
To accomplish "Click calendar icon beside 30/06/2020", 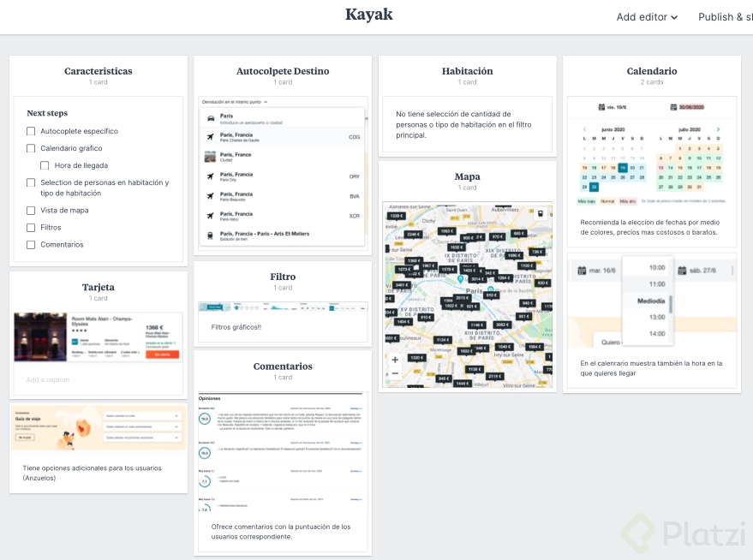I will point(673,107).
